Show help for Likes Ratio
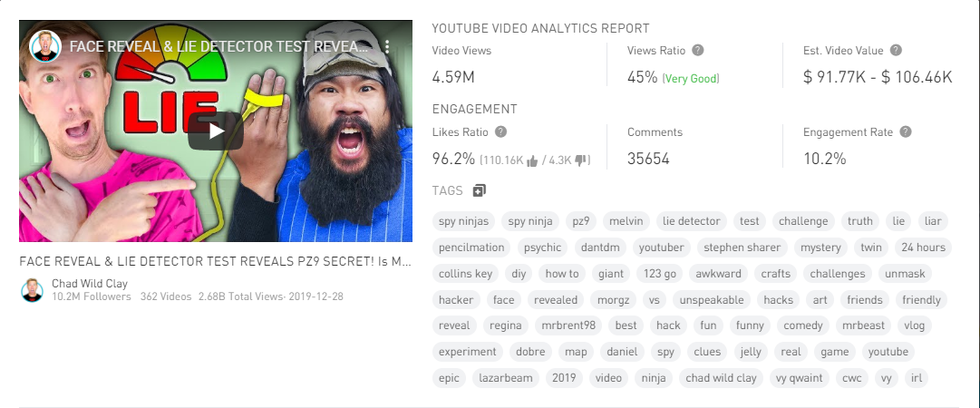 500,131
